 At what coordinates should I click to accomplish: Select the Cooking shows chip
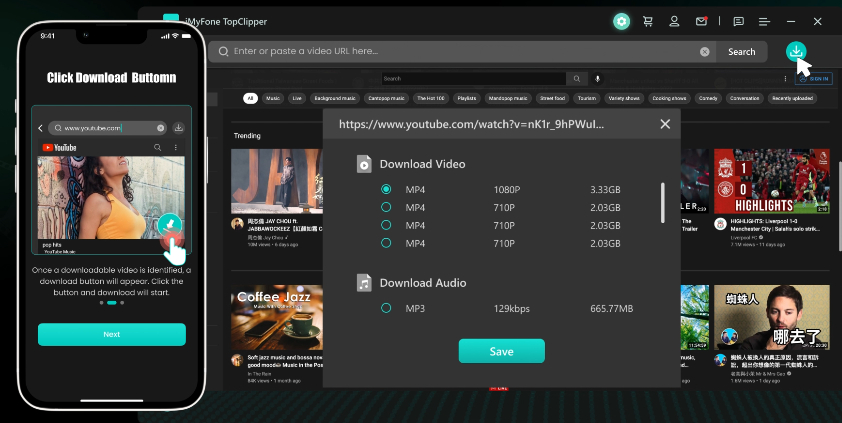point(669,98)
